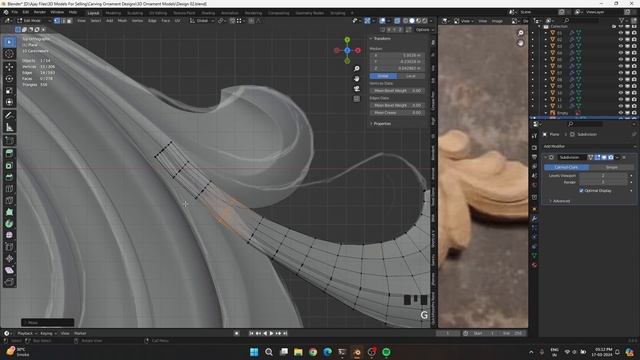640x360 pixels.
Task: Select the Knife tool
Action: (9, 200)
